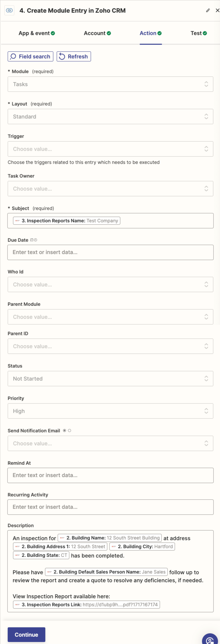Open the Module dropdown showing Tasks
The width and height of the screenshot is (220, 644).
point(110,84)
